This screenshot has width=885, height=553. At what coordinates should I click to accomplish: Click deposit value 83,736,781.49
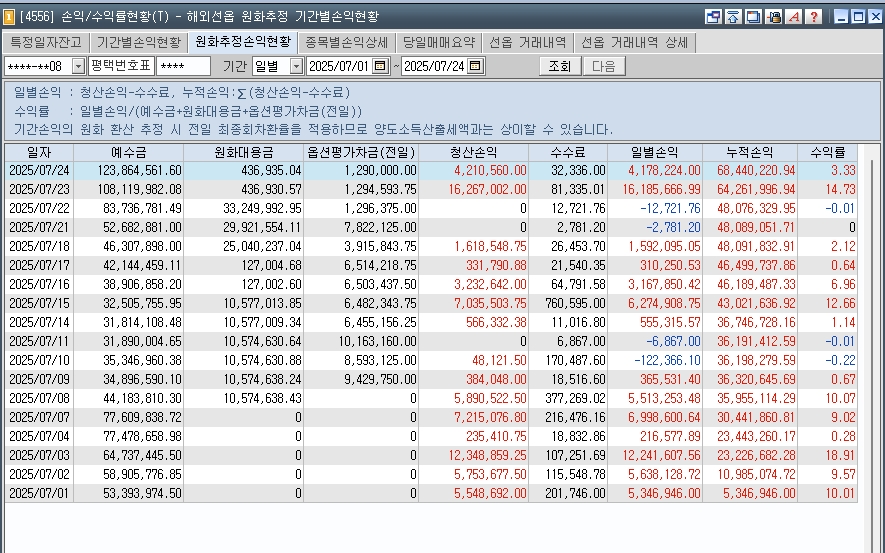pyautogui.click(x=142, y=209)
